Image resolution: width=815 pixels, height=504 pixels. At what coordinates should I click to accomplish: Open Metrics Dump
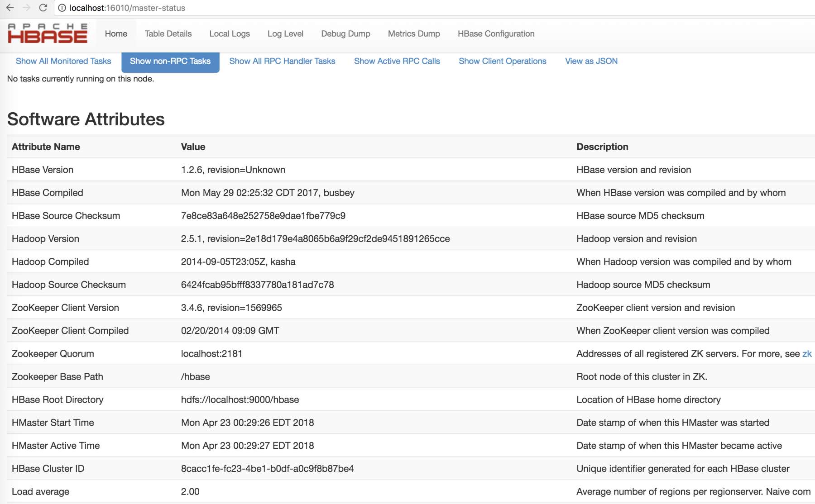[414, 33]
